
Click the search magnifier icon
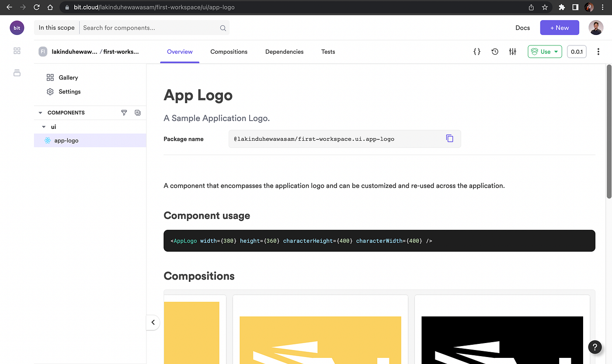(223, 28)
